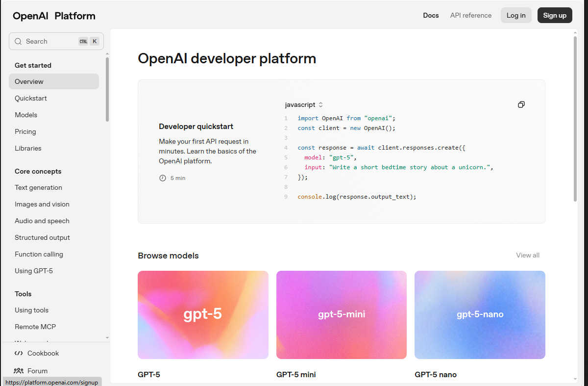Click the console.log code line
The image size is (588, 386).
[x=357, y=197]
